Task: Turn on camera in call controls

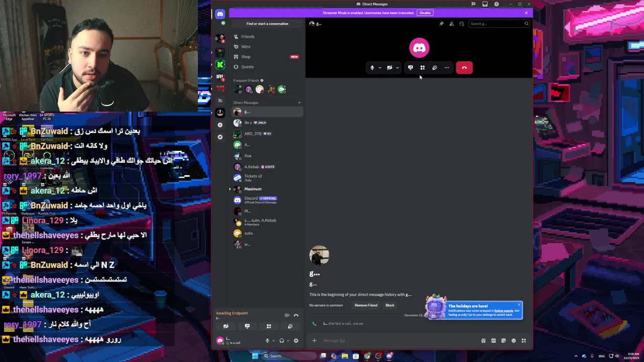Action: pyautogui.click(x=389, y=68)
